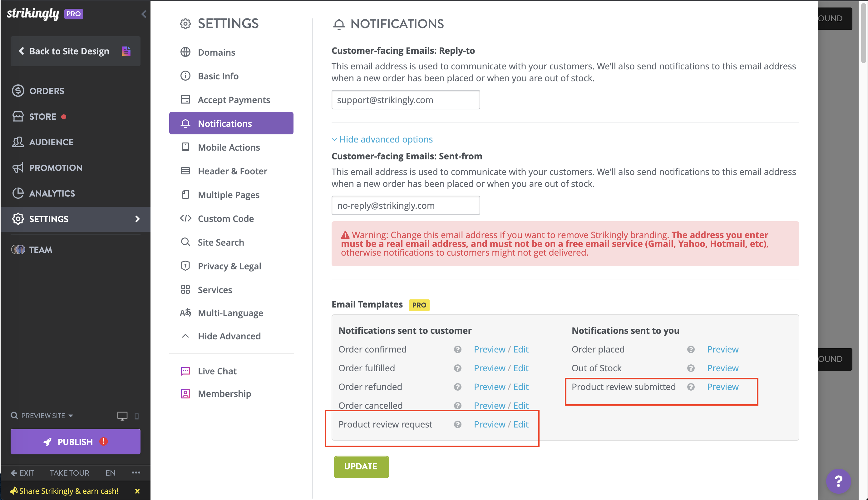Show help for Out of Stock notification

pos(691,368)
